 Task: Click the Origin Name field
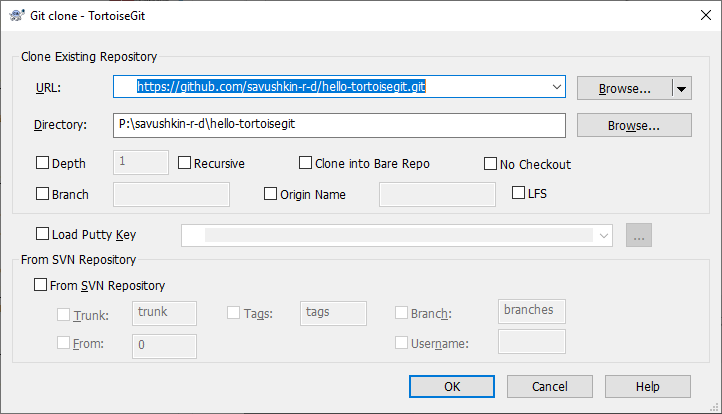pyautogui.click(x=437, y=194)
